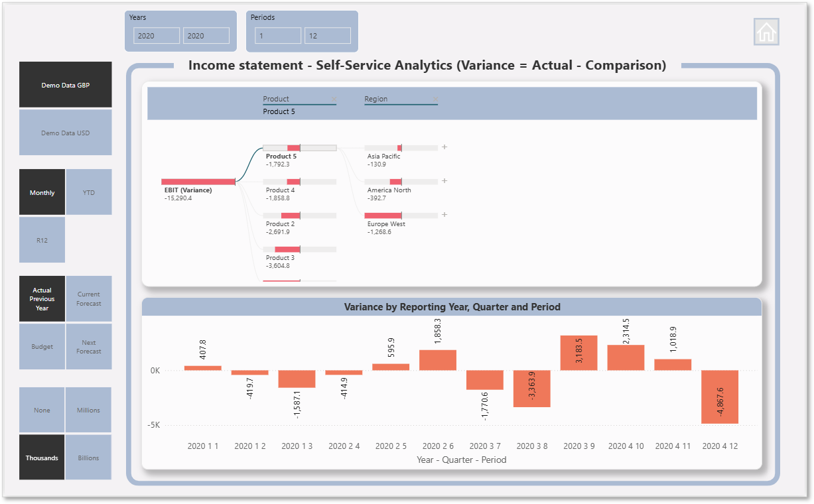This screenshot has width=814, height=504.
Task: Go to the home page icon
Action: pyautogui.click(x=766, y=32)
